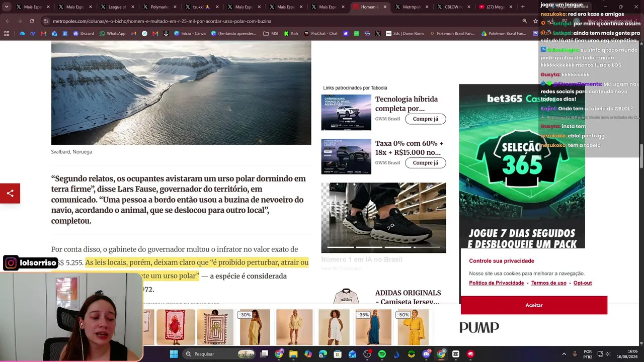The height and width of the screenshot is (362, 644).
Task: Click the address bar URL field
Action: tap(282, 21)
